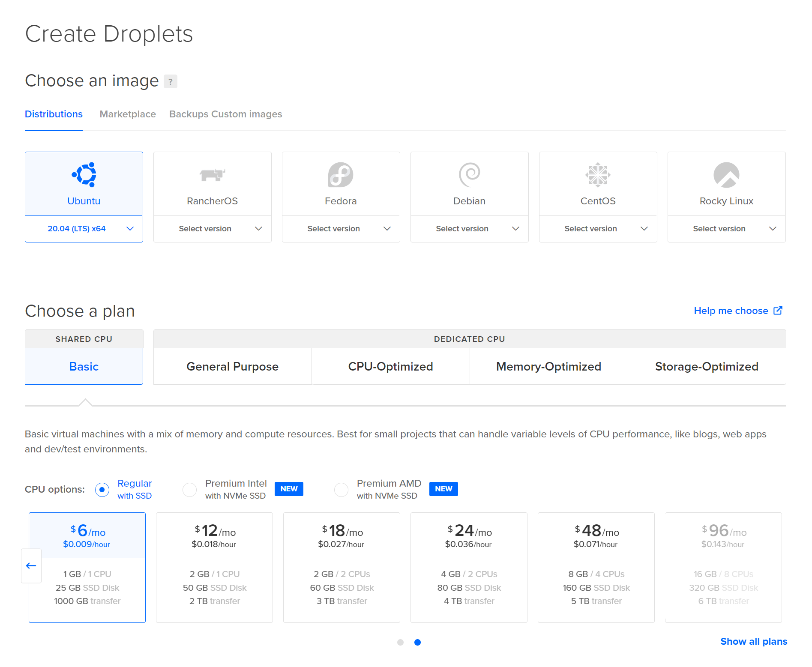This screenshot has width=812, height=667.
Task: Pick the Fedora logo icon
Action: coord(341,175)
